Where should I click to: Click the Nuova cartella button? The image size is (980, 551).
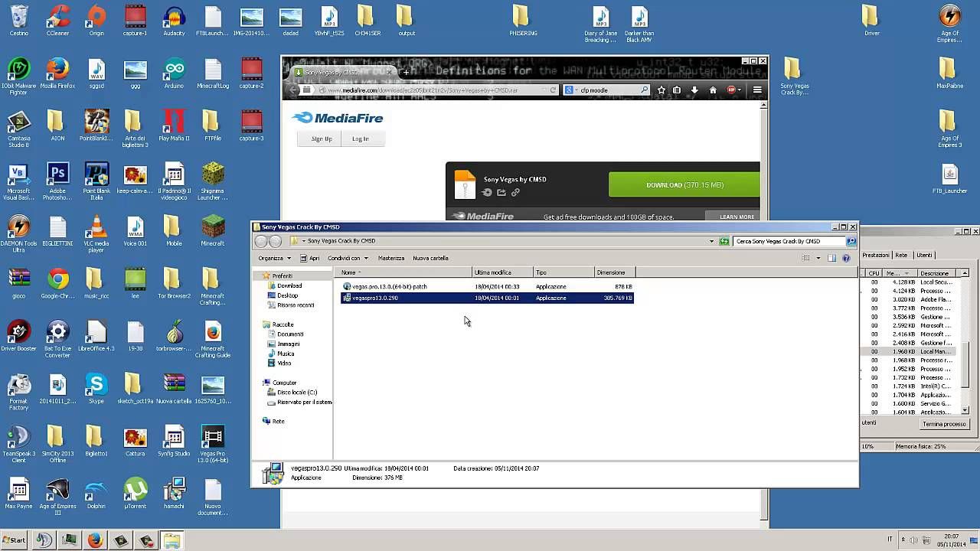[431, 258]
